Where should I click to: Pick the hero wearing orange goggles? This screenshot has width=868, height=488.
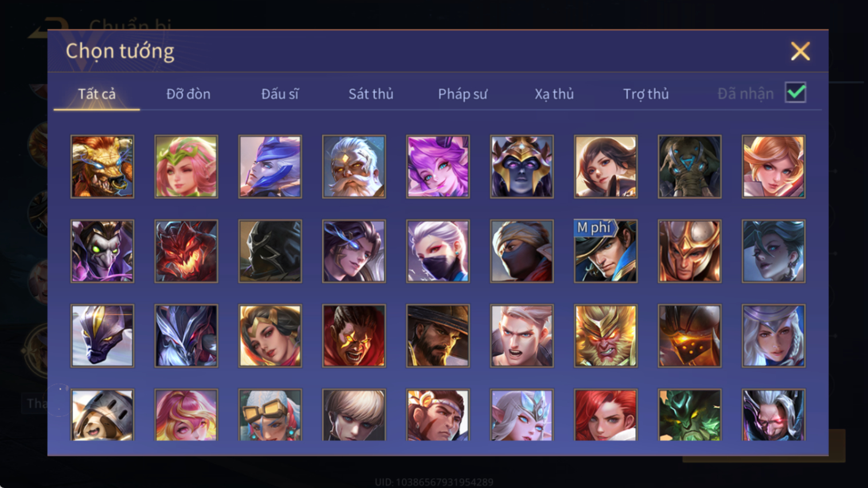270,415
